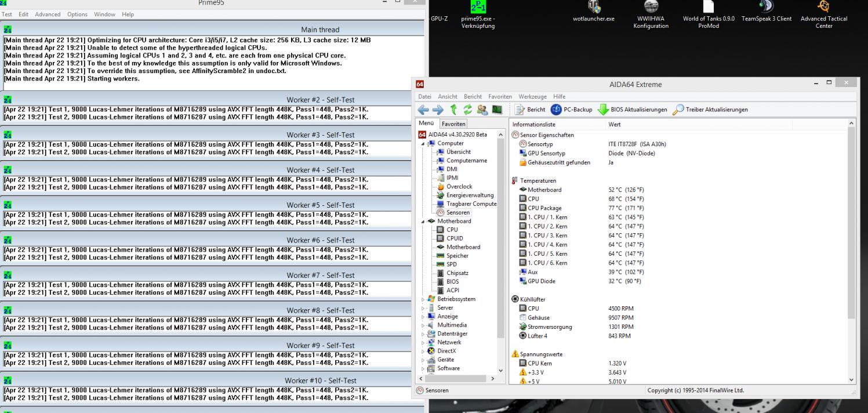Viewport: 868px width, 413px height.
Task: Go back with the AIDA64 left arrow
Action: (423, 110)
